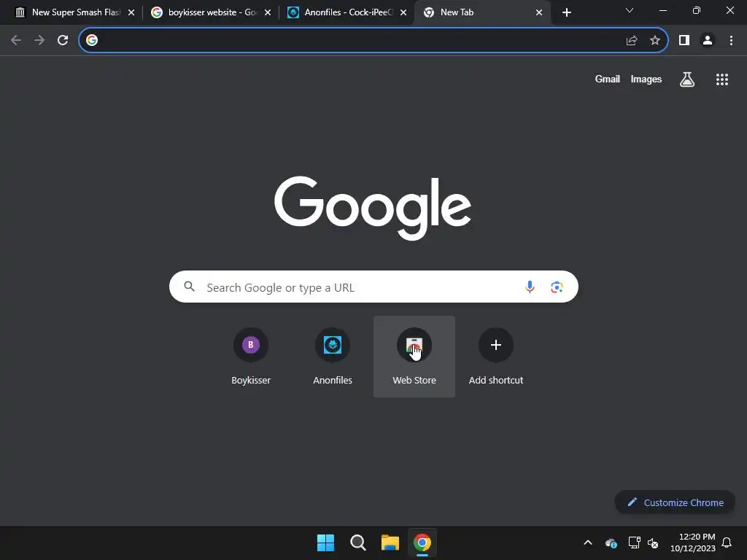This screenshot has height=560, width=747.
Task: Switch to the Anonfiles tab
Action: [x=347, y=12]
